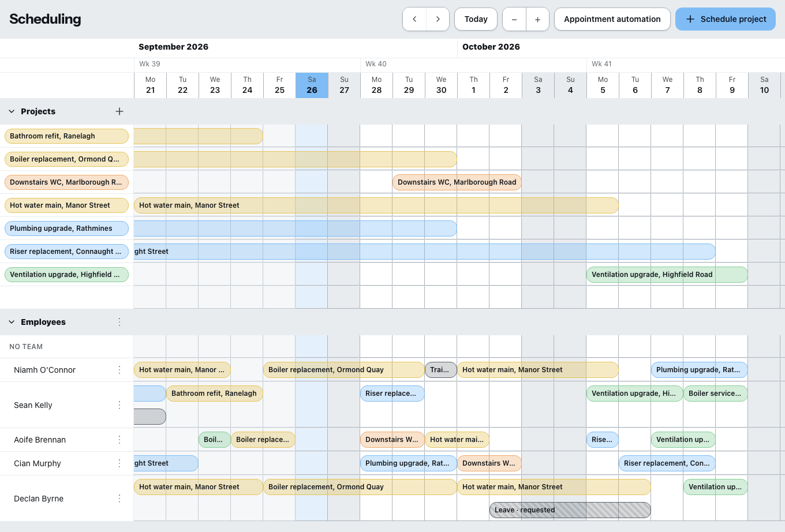Add a project with plus icon
The height and width of the screenshot is (532, 785).
(x=119, y=111)
